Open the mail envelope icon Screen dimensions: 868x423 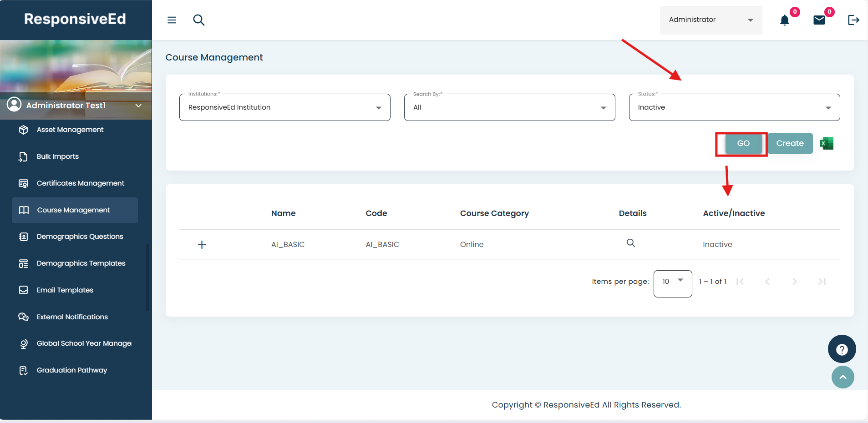[x=819, y=20]
